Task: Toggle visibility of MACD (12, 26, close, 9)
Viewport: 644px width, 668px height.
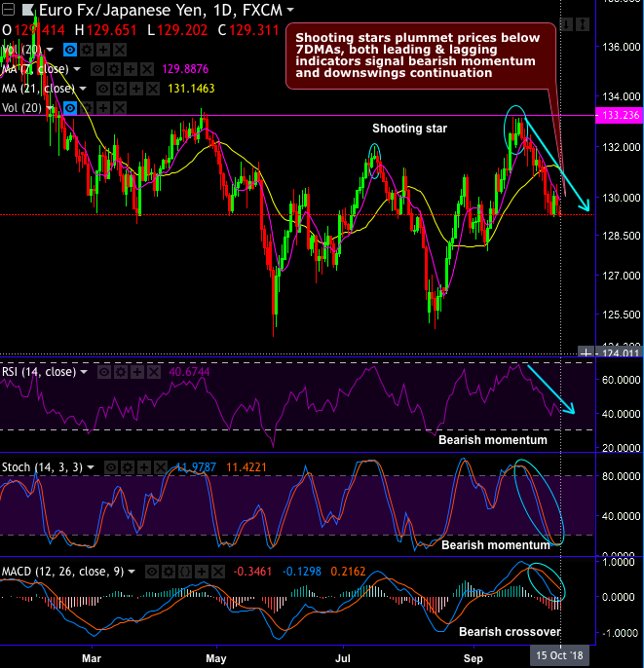Action: pyautogui.click(x=152, y=572)
